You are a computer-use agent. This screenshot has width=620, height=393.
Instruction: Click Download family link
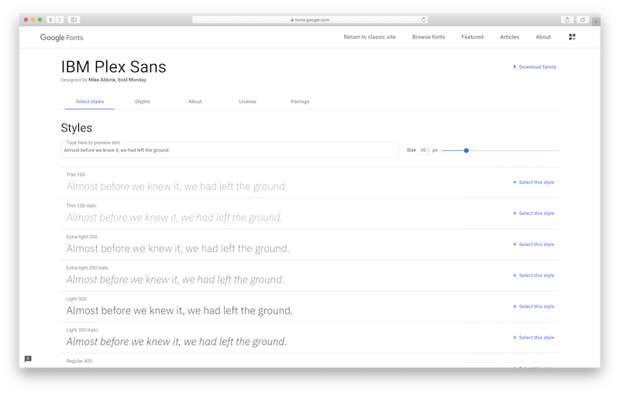coord(535,67)
